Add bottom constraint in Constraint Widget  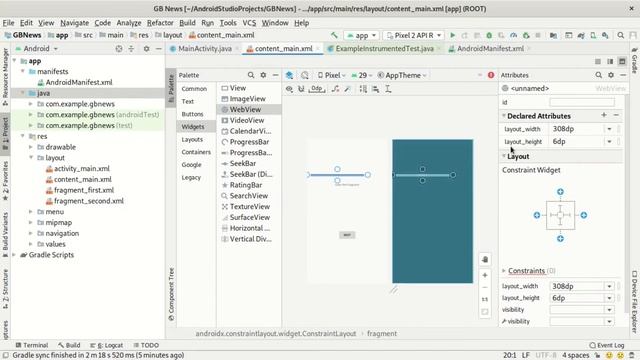pos(560,239)
